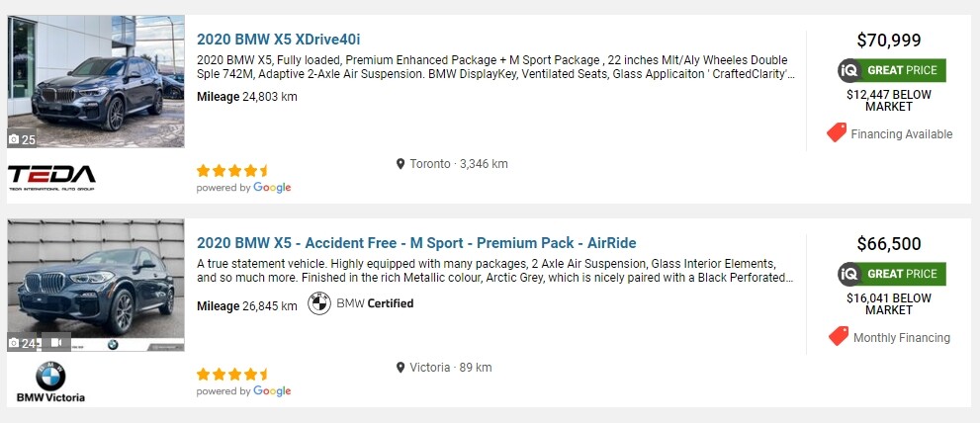Open the 2020 BMW X5 Accident Free M Sport listing
Image resolution: width=980 pixels, height=423 pixels.
tap(416, 243)
